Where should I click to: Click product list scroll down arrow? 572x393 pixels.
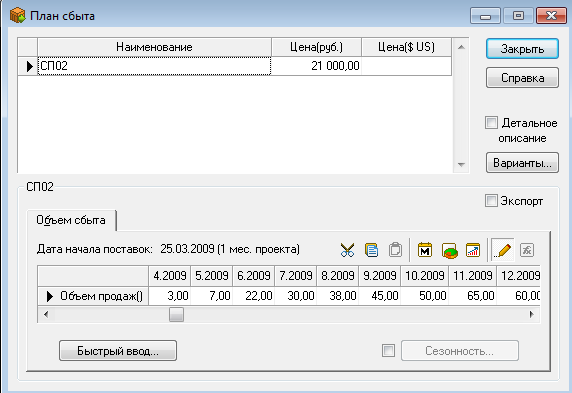(x=461, y=165)
